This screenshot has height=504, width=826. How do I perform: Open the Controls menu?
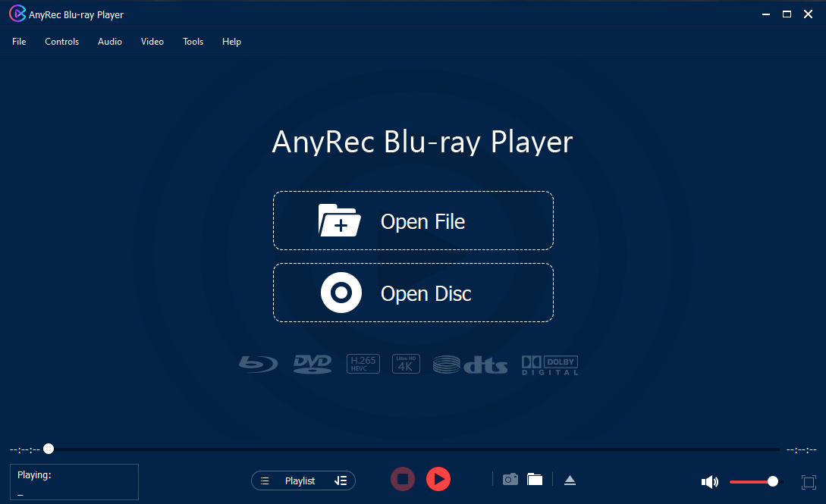tap(61, 42)
